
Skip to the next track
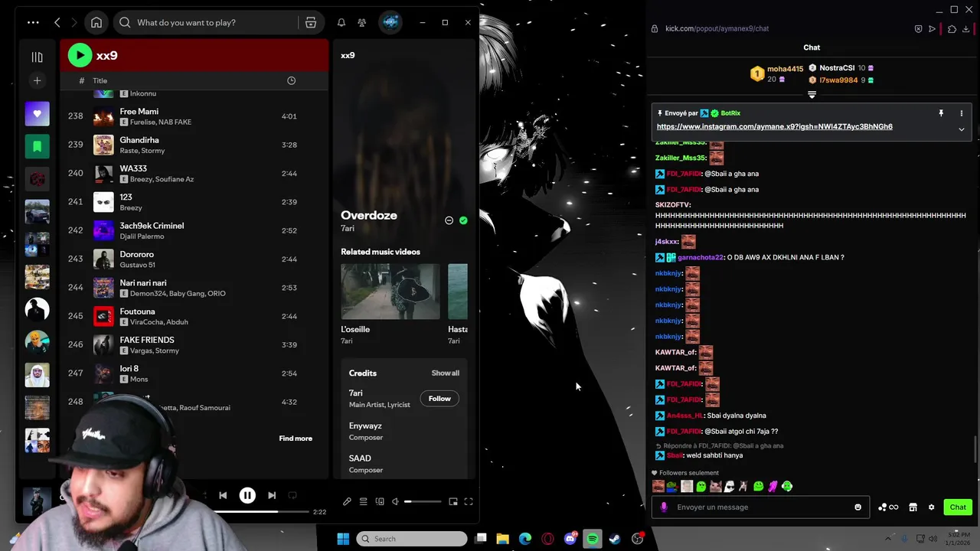click(x=272, y=496)
